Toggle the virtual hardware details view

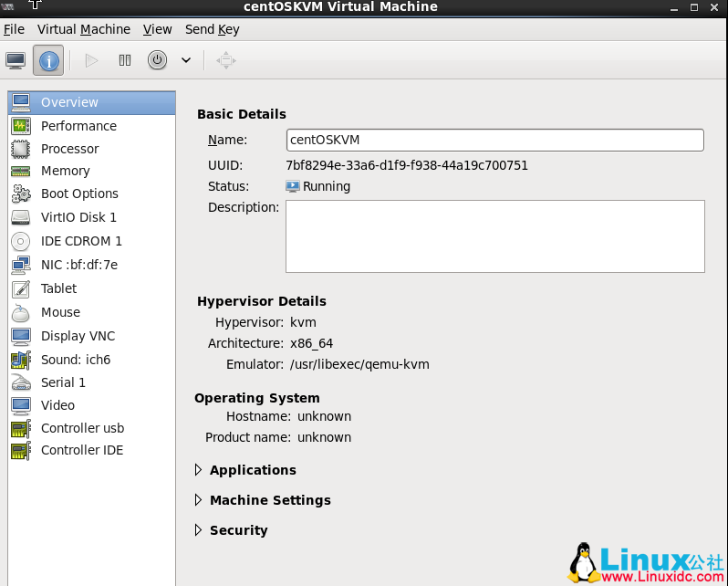[x=48, y=60]
